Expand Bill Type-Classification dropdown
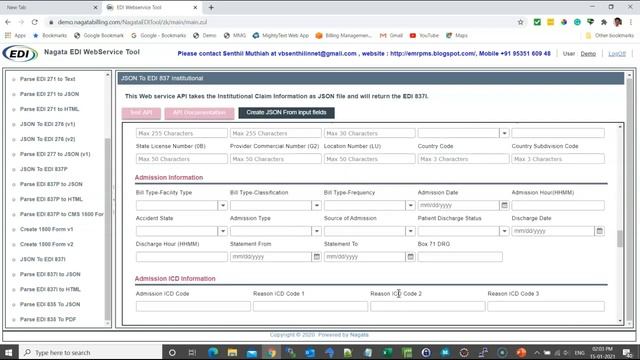This screenshot has height=360, width=640. tap(316, 205)
